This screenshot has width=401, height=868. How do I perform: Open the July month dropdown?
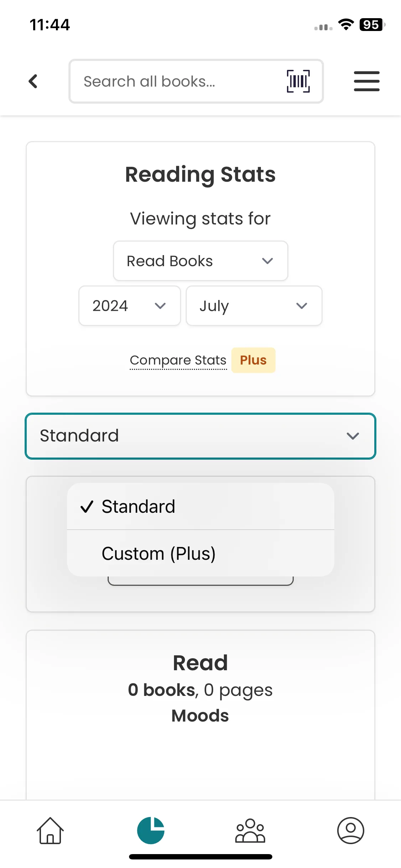(254, 306)
